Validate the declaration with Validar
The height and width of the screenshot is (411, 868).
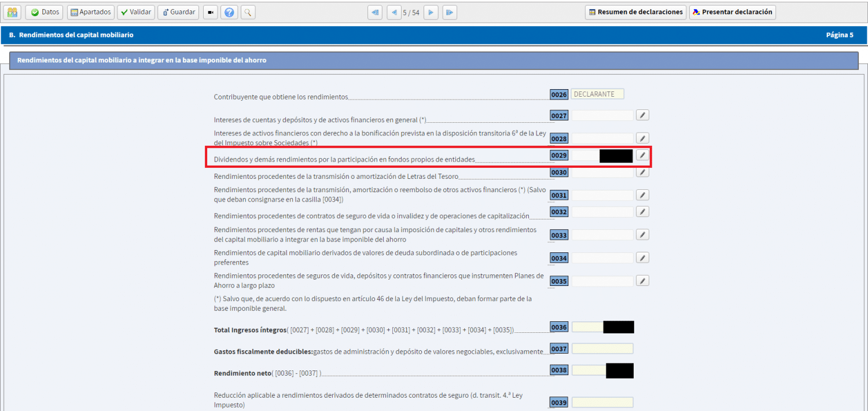[135, 12]
